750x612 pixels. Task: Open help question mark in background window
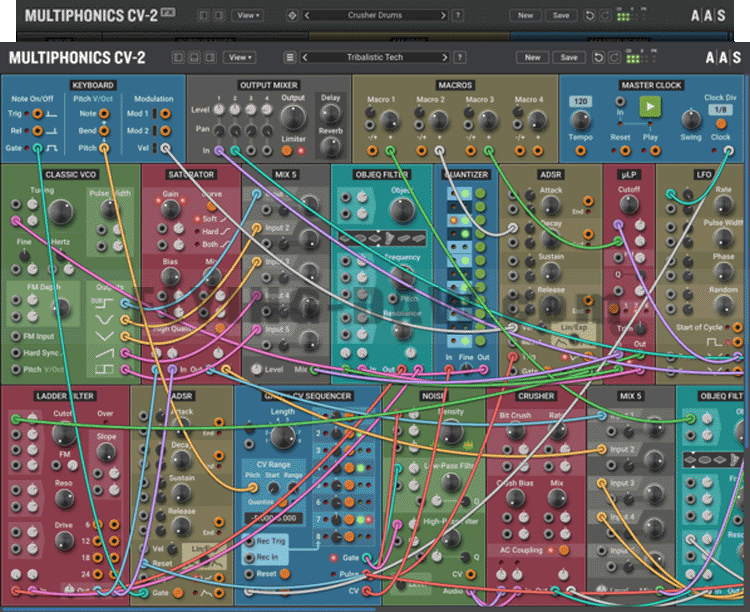pyautogui.click(x=458, y=15)
